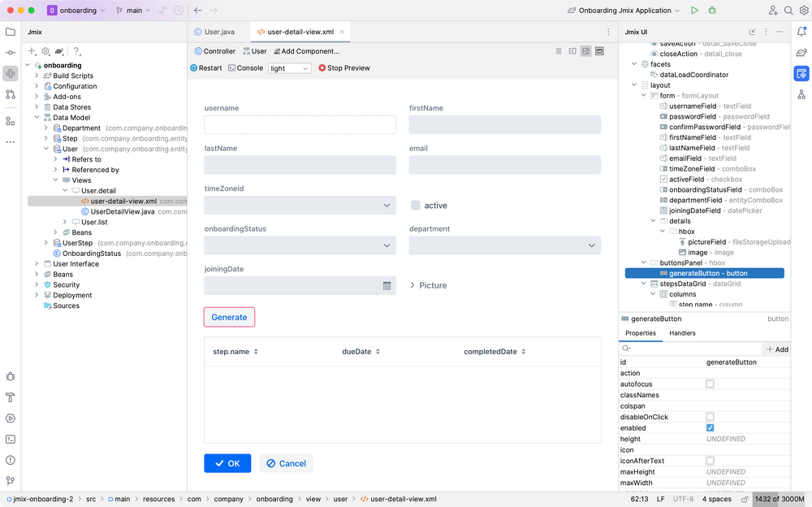Toggle the active checkbox in the form
This screenshot has height=507, width=812.
(417, 206)
